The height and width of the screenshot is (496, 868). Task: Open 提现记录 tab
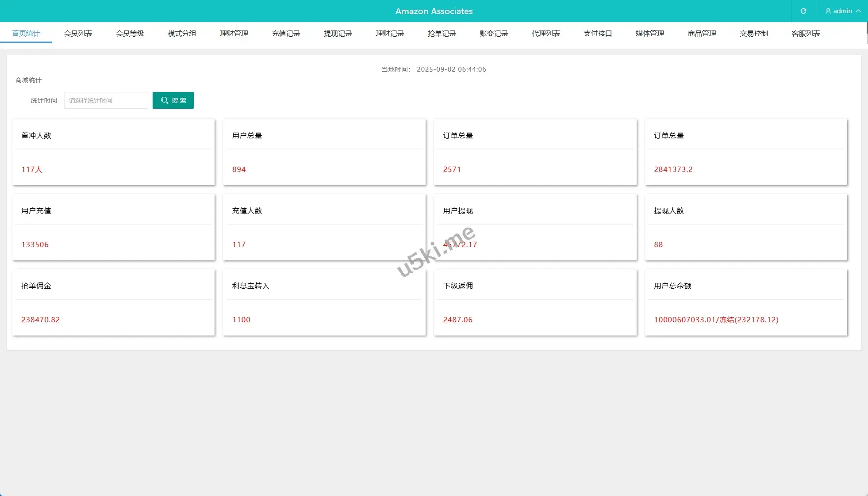338,34
